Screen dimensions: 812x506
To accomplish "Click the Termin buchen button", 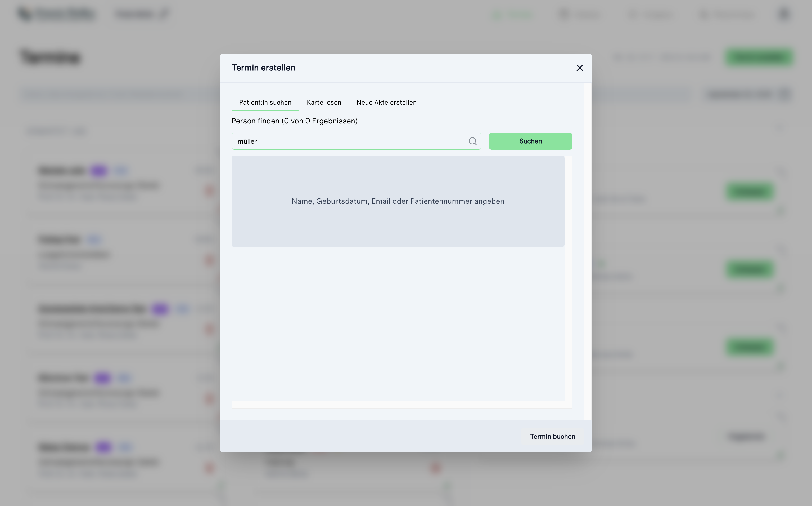I will pos(552,436).
